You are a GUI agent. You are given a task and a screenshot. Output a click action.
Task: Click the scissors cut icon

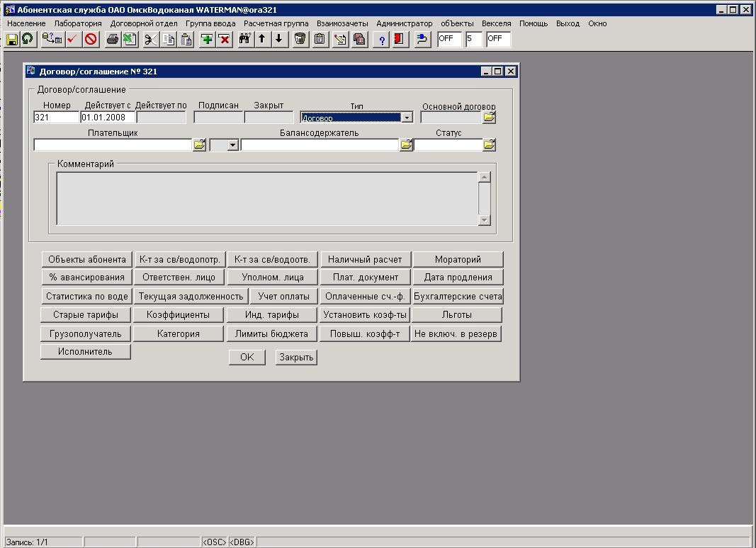(150, 39)
